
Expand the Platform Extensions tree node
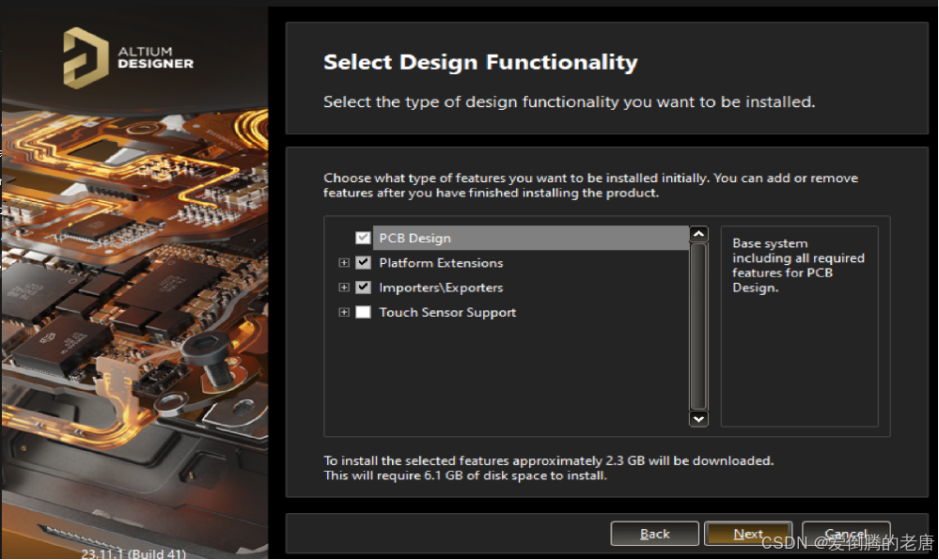pyautogui.click(x=344, y=262)
